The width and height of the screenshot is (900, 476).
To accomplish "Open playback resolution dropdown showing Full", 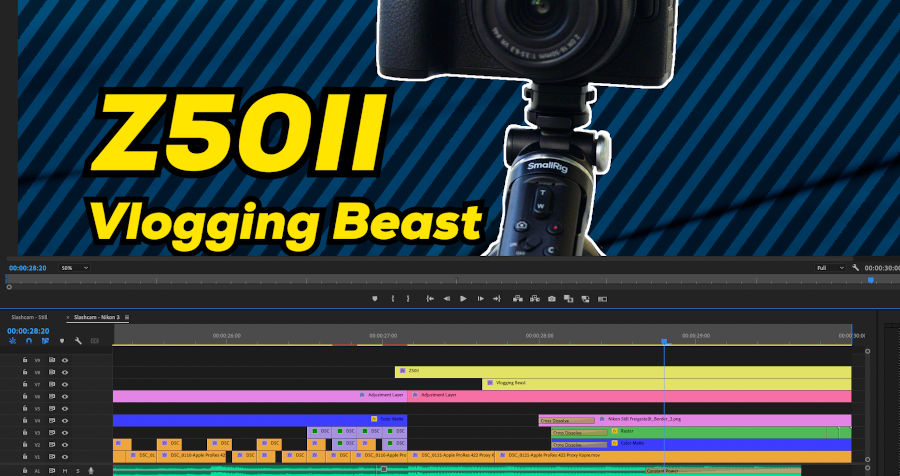I will tap(831, 268).
